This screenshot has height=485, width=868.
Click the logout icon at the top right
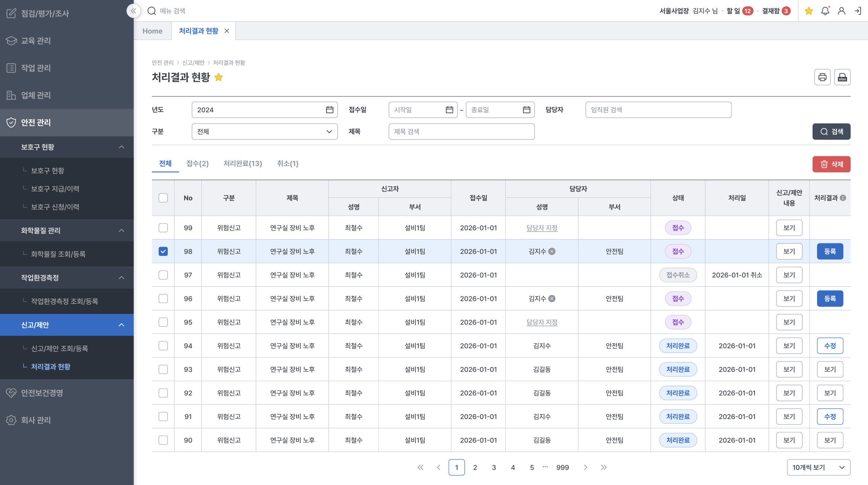[x=858, y=11]
